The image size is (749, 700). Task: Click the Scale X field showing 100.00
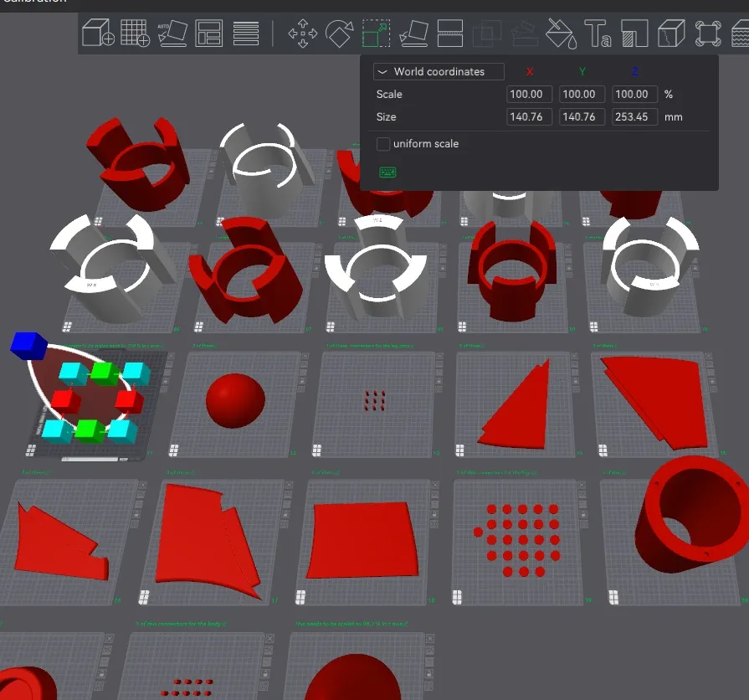point(529,94)
